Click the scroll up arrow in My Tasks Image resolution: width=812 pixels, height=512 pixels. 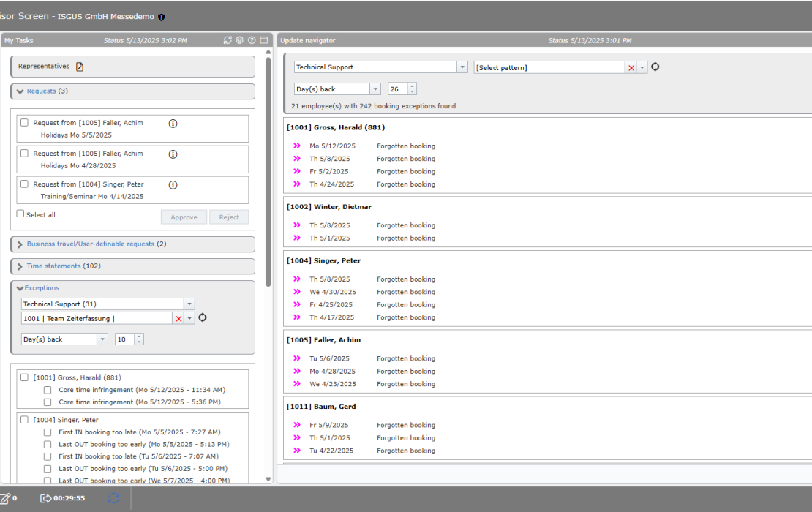[x=268, y=52]
